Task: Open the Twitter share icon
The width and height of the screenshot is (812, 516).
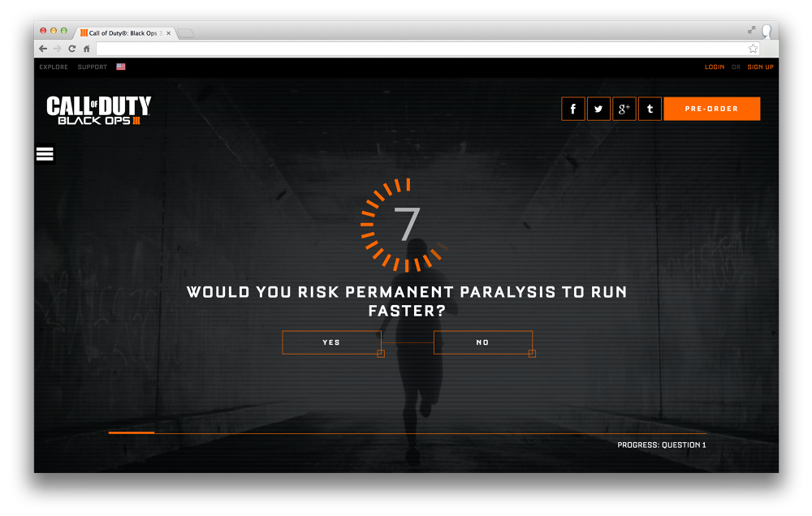Action: tap(598, 109)
